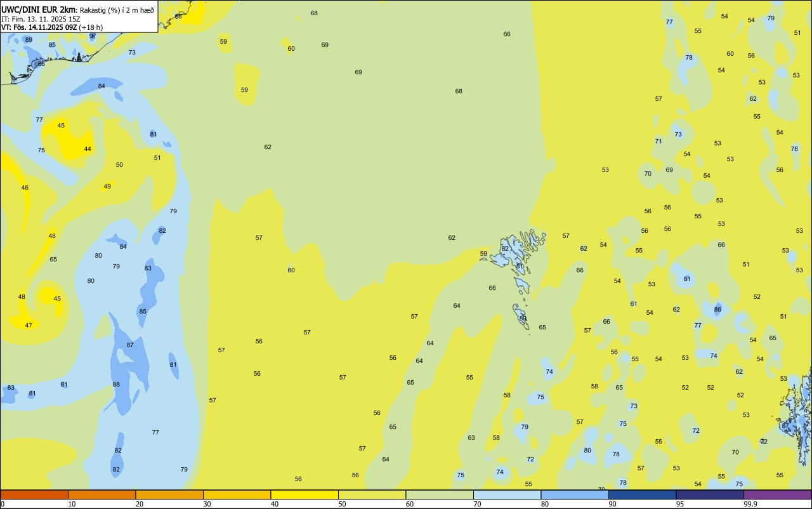Image resolution: width=812 pixels, height=509 pixels.
Task: Click the map humidity value '47'
Action: click(29, 326)
